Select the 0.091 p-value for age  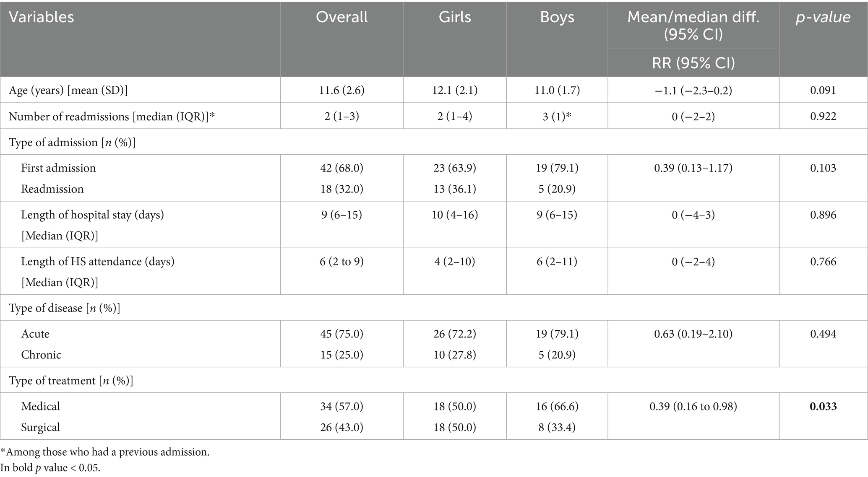coord(823,90)
